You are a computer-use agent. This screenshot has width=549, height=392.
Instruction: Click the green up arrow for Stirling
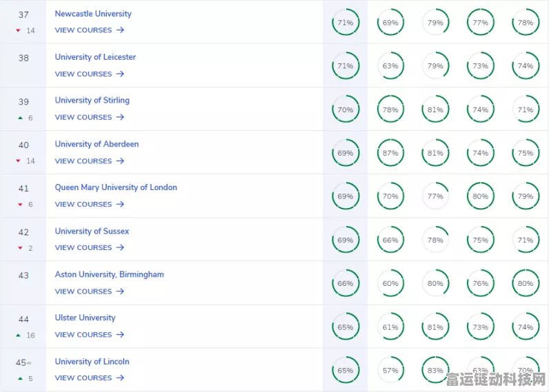[20, 118]
